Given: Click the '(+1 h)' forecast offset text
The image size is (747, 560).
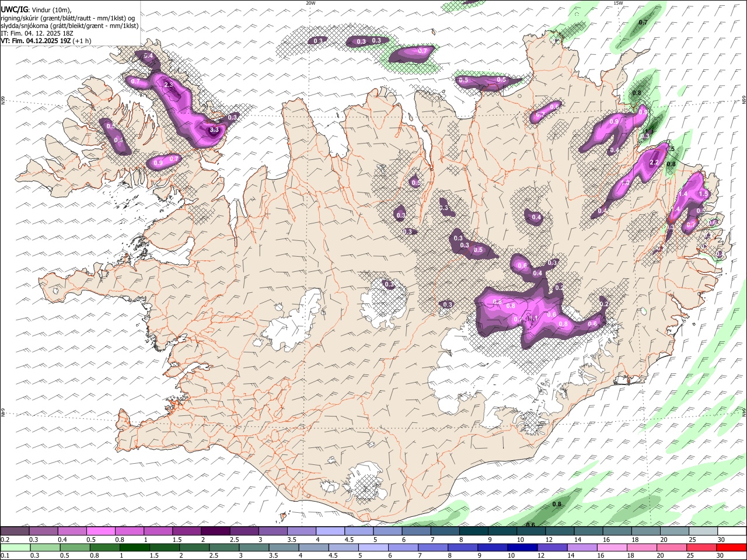Looking at the screenshot, I should [82, 41].
